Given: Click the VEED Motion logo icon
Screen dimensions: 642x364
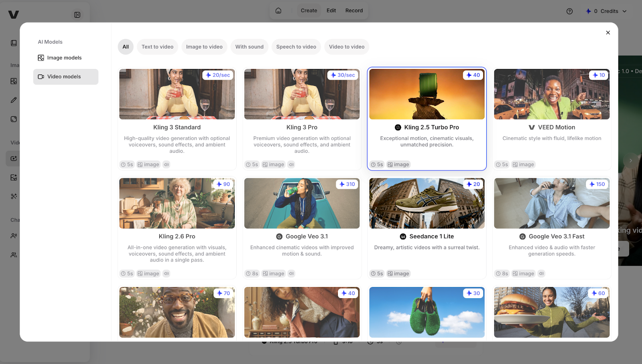Looking at the screenshot, I should (532, 127).
